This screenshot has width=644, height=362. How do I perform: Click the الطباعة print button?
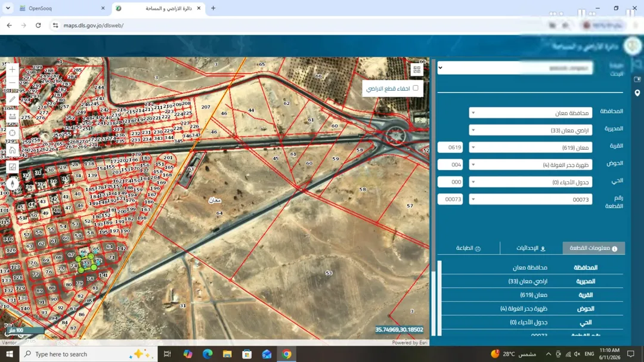click(x=469, y=247)
